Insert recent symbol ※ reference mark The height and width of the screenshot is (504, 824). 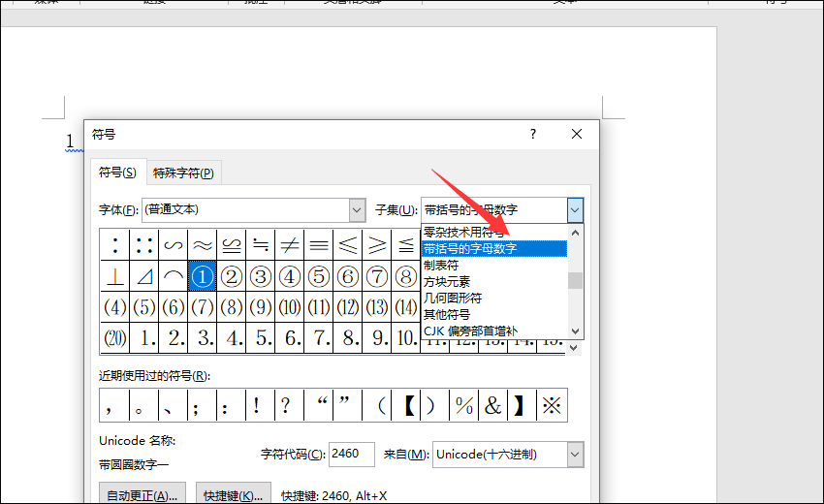[552, 405]
